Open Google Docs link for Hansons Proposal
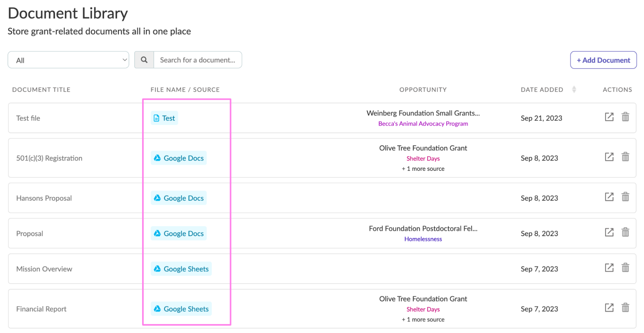The image size is (644, 333). tap(179, 198)
